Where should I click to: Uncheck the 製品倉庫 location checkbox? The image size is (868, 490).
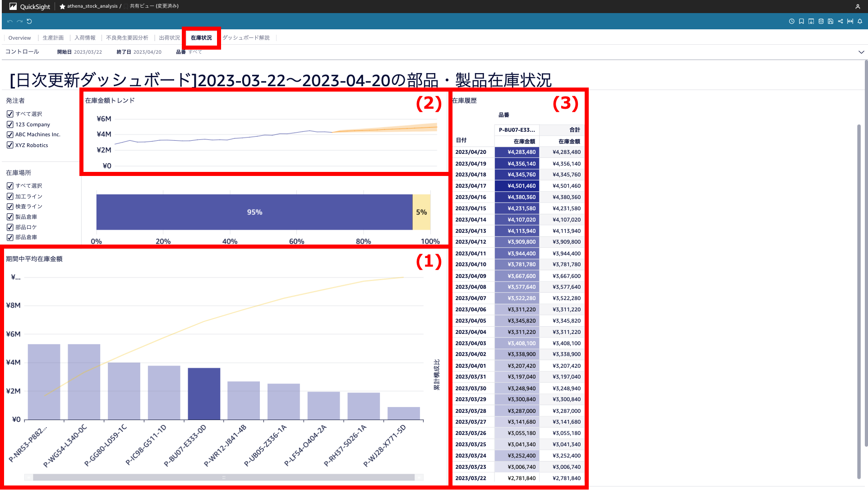coord(10,217)
